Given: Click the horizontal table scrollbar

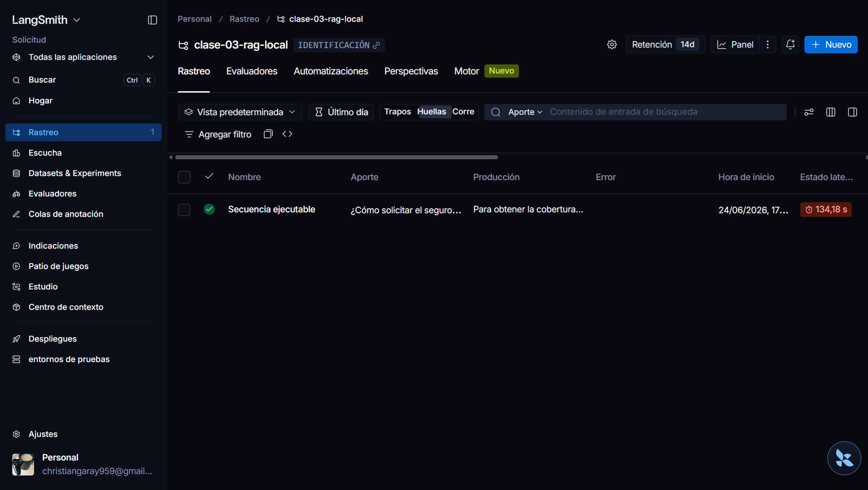Looking at the screenshot, I should (336, 157).
